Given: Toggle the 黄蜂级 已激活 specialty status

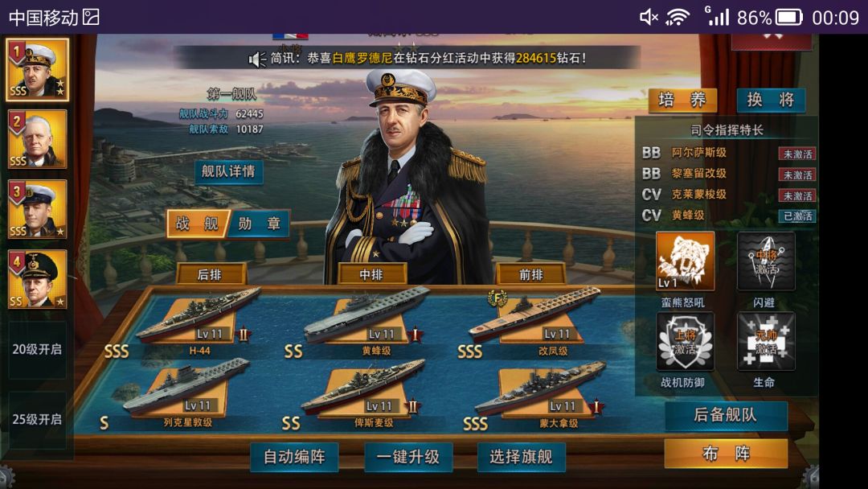Looking at the screenshot, I should click(x=797, y=216).
